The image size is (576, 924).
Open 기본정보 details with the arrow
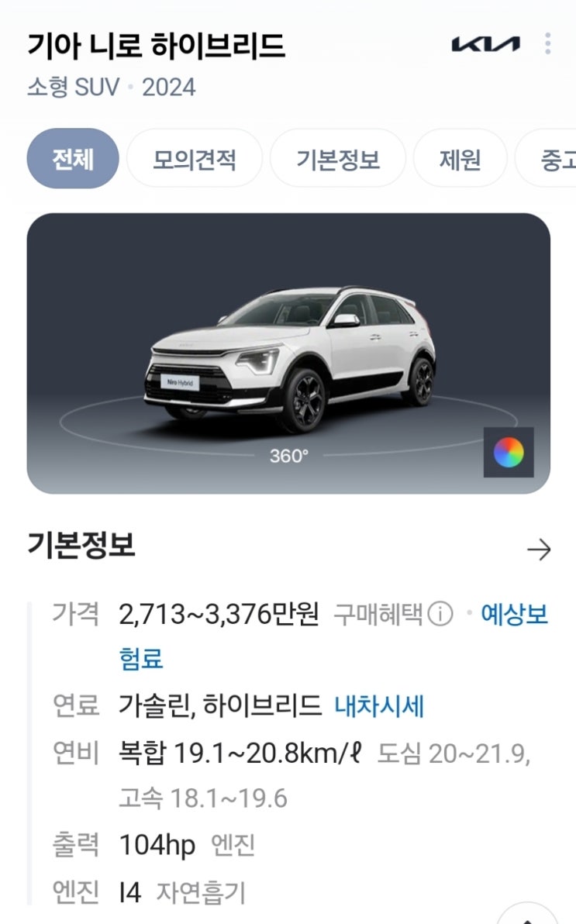tap(539, 550)
